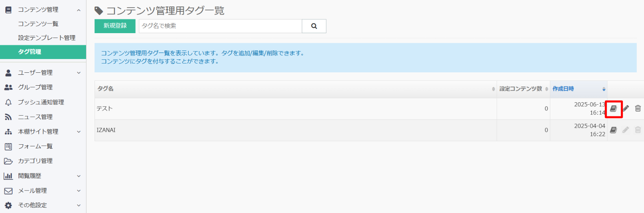
Task: Open ニュース管理 menu label
Action: (36, 117)
